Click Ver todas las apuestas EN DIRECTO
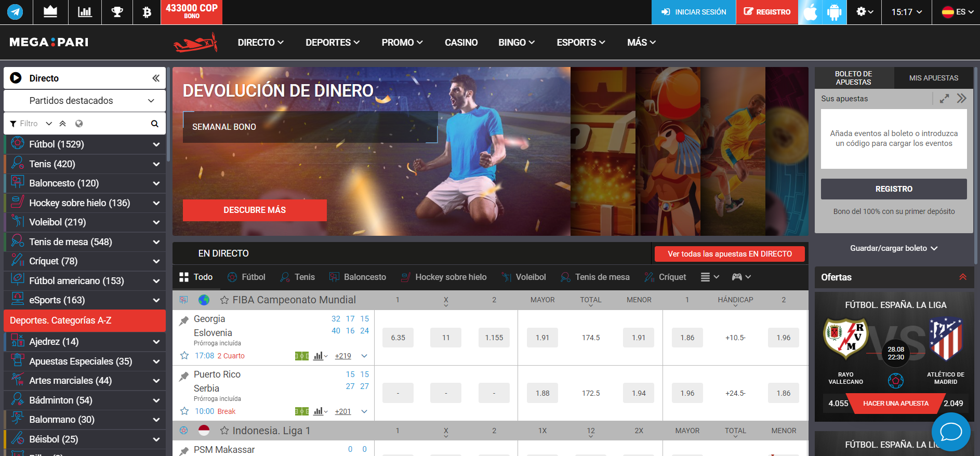This screenshot has height=456, width=980. click(730, 254)
